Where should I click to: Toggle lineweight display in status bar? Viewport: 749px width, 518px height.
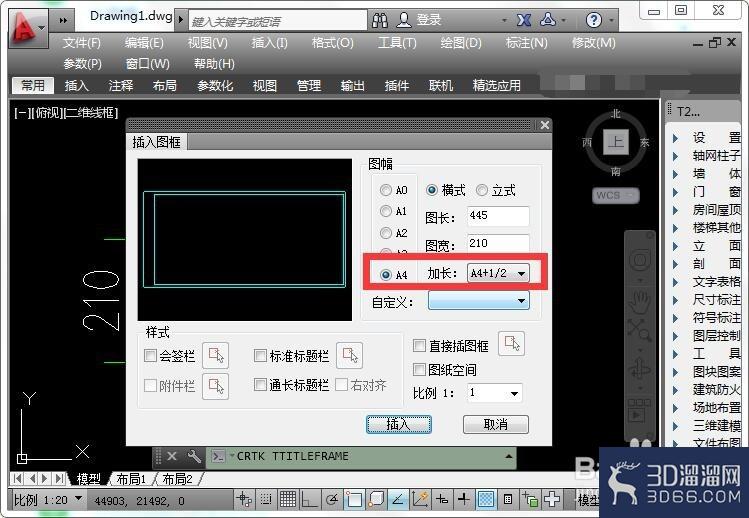pyautogui.click(x=463, y=499)
